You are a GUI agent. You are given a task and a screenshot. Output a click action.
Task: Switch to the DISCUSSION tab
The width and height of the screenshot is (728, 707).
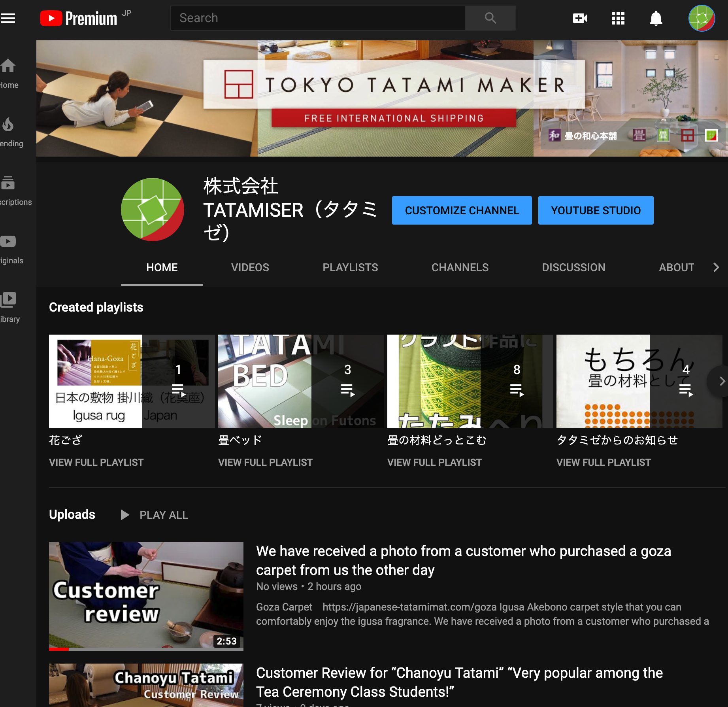tap(574, 268)
